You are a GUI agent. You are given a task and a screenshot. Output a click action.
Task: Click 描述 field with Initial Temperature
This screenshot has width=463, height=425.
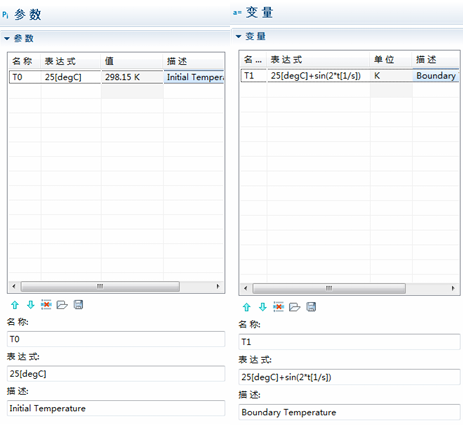pos(116,408)
